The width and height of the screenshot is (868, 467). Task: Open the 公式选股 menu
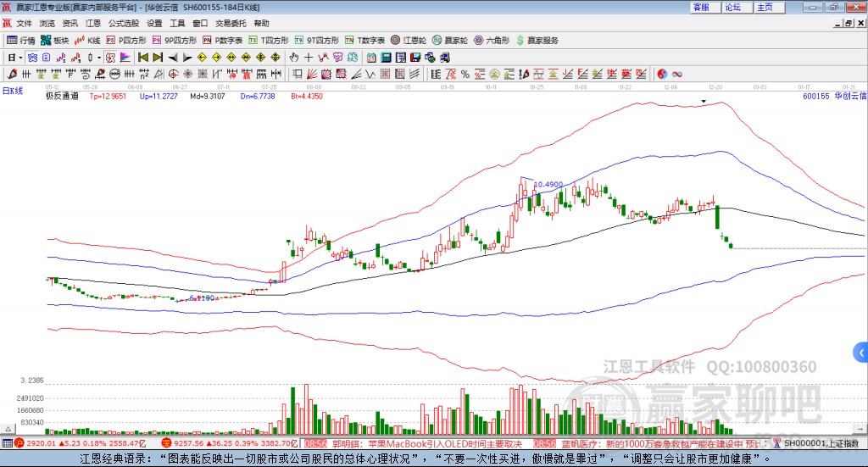(x=124, y=23)
